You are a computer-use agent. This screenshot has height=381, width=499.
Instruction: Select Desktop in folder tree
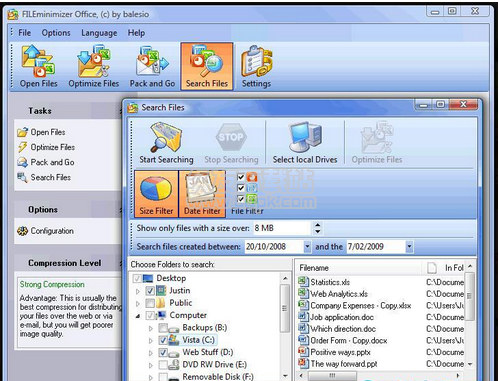(x=171, y=278)
